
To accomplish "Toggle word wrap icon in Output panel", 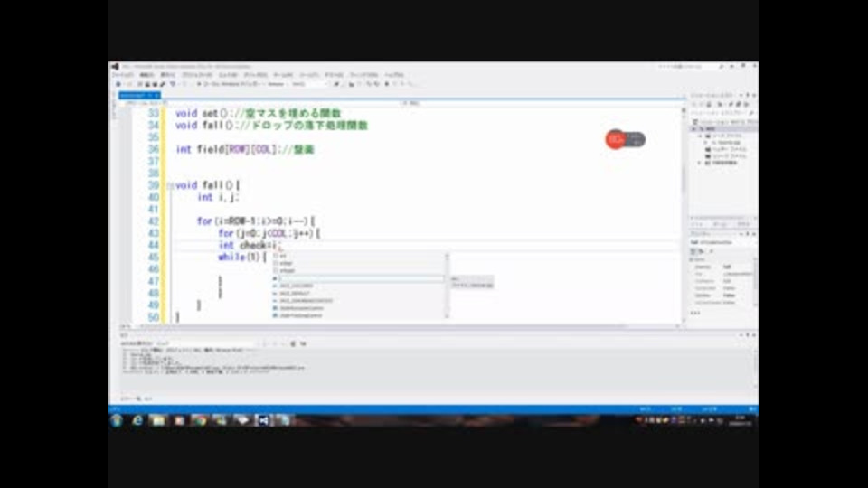I will coord(303,343).
